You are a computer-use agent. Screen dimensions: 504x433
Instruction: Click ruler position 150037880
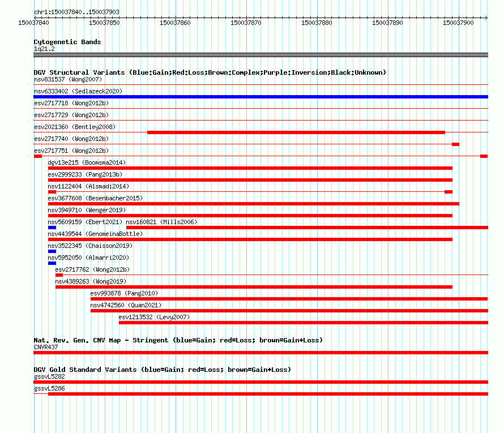(x=317, y=23)
